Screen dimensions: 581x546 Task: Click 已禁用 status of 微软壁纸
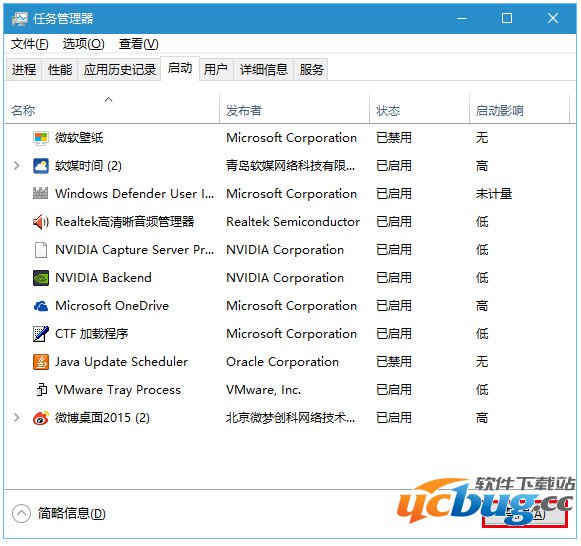[394, 138]
